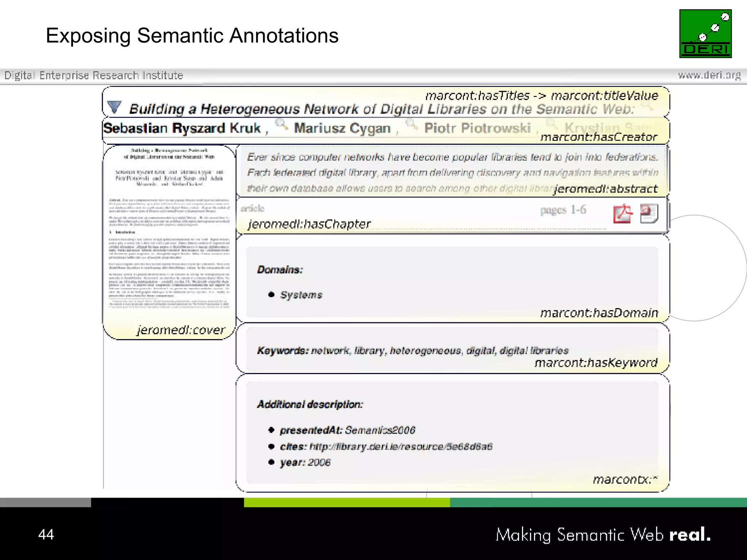Click the Additional description heading
The height and width of the screenshot is (560, 747).
click(x=310, y=404)
